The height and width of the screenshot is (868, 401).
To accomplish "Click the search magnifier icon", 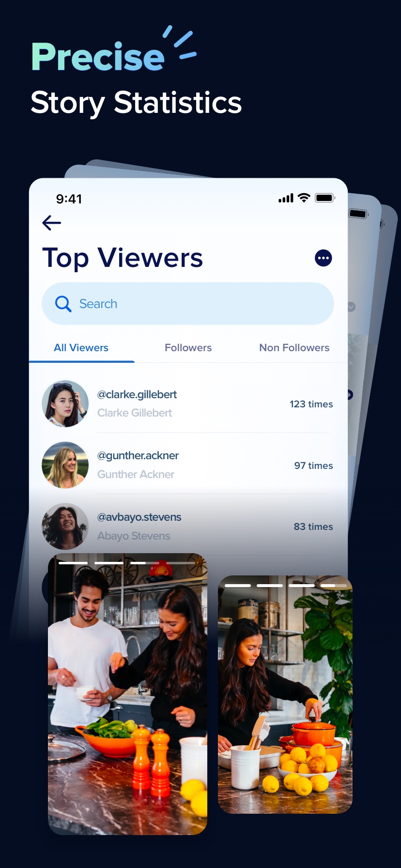I will coord(63,304).
